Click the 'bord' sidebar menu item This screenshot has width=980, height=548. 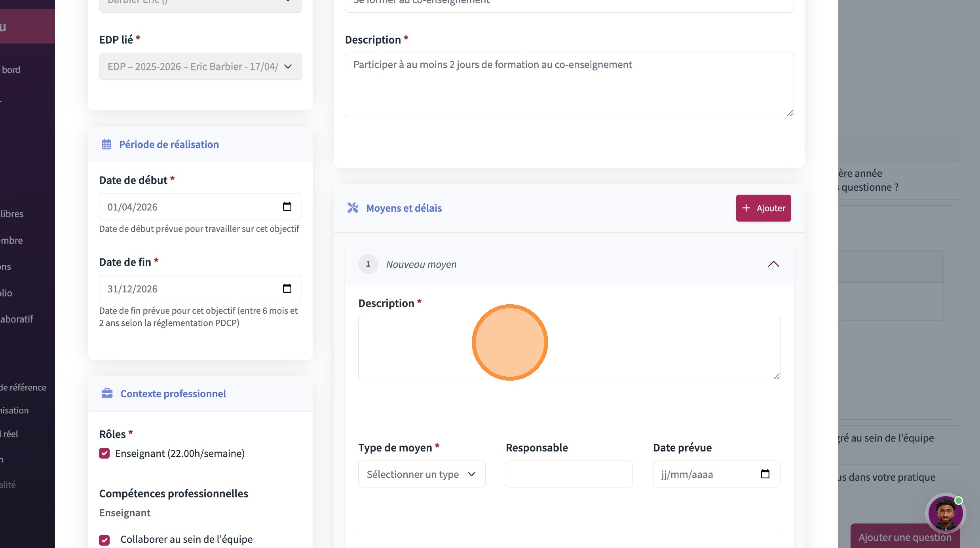click(x=11, y=70)
